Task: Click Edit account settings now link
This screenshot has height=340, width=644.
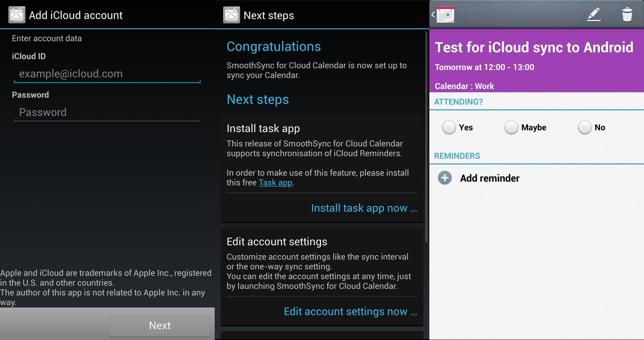Action: (350, 311)
